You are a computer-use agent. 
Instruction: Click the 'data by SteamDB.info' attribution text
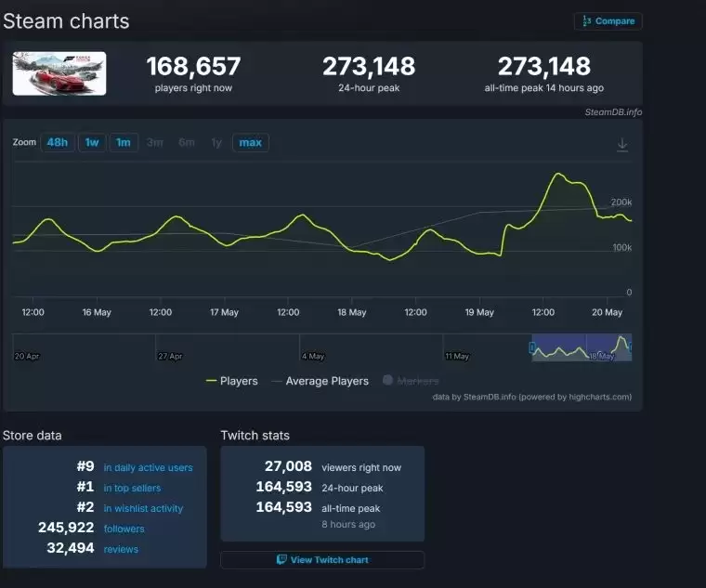[x=531, y=397]
